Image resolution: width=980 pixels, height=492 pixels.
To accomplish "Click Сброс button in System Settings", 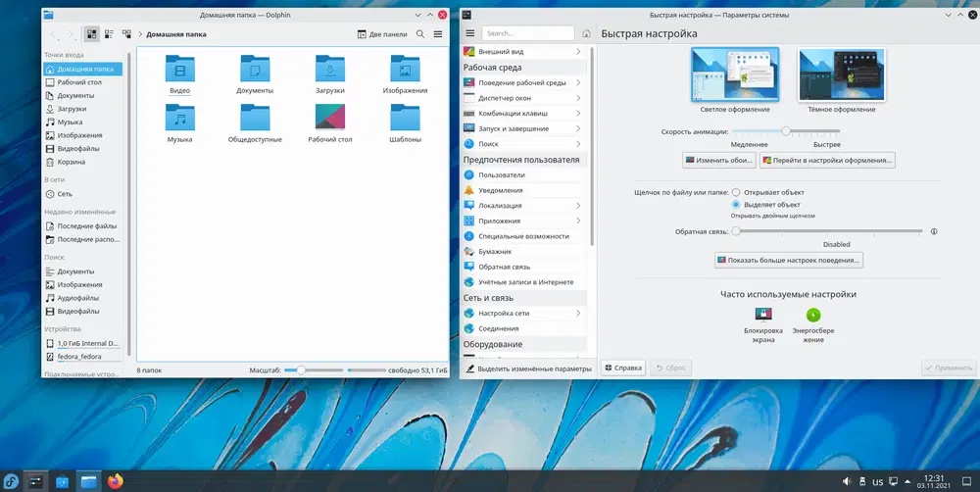I will tap(670, 369).
